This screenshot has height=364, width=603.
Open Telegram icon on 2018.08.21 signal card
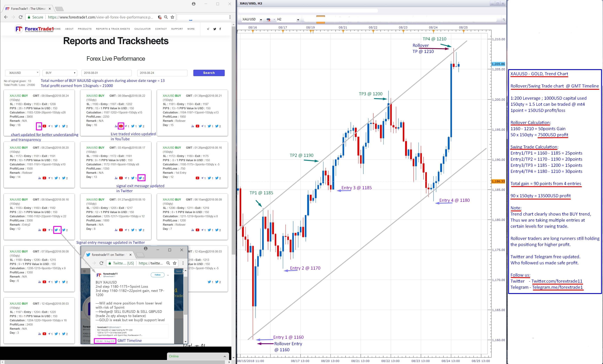(x=203, y=126)
